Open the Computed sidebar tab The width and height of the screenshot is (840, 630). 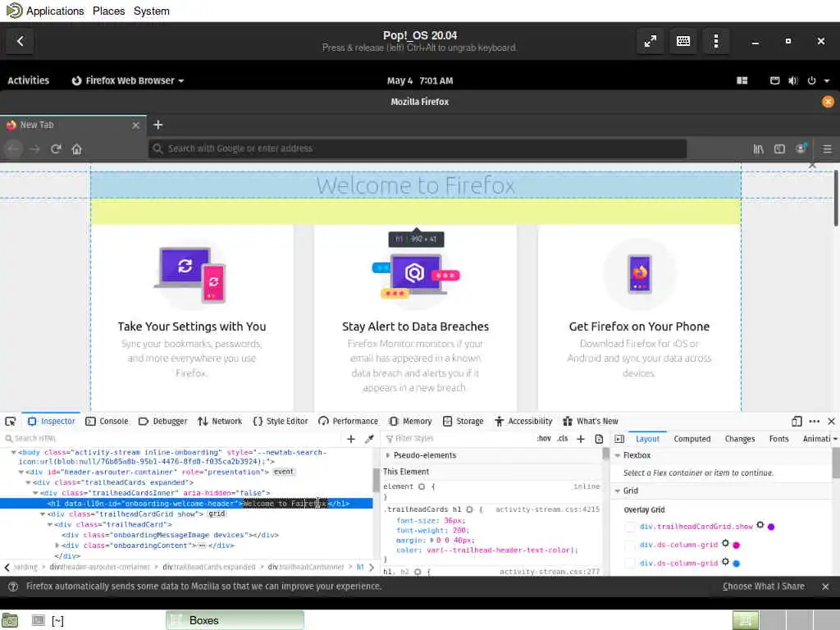coord(692,439)
